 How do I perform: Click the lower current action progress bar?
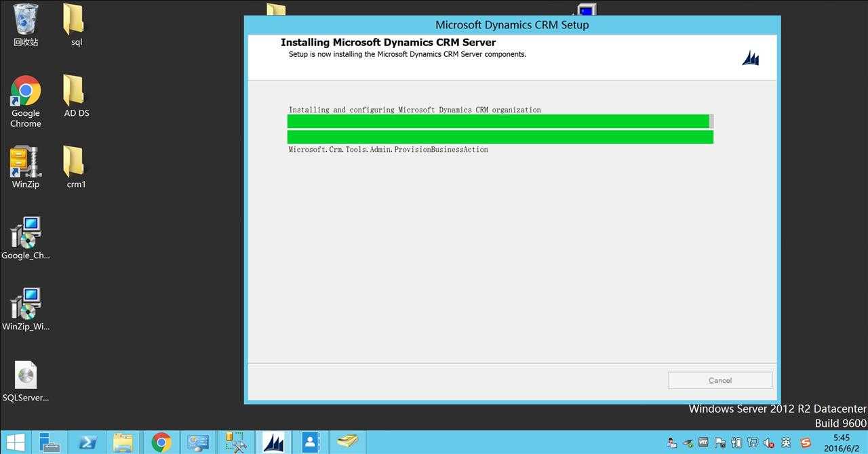(500, 137)
